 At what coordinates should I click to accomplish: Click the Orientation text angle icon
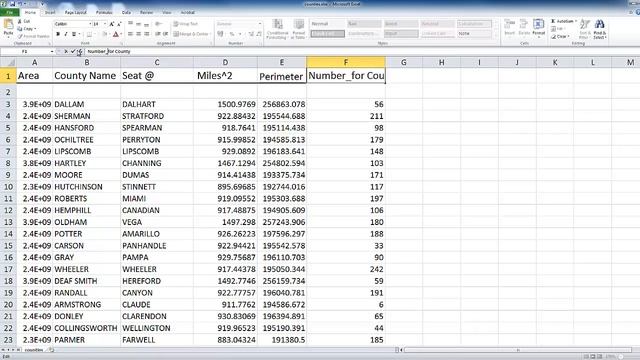159,24
